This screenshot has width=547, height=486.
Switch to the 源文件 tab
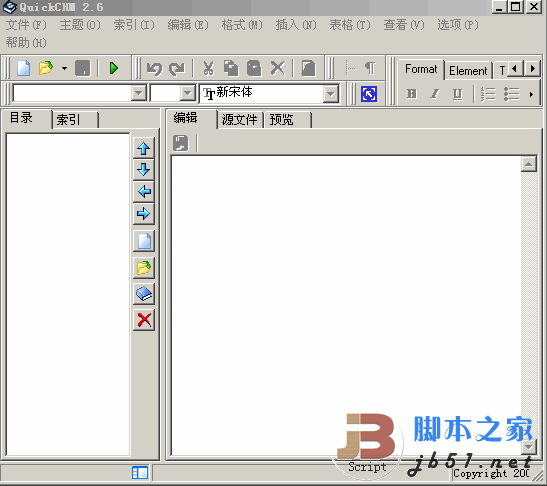click(x=240, y=120)
